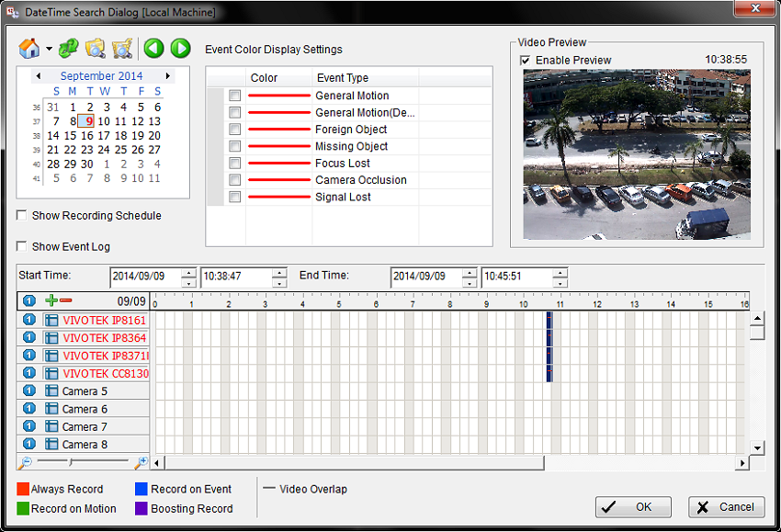Click the green previous arrow button
Viewport: 781px width, 532px height.
(153, 48)
